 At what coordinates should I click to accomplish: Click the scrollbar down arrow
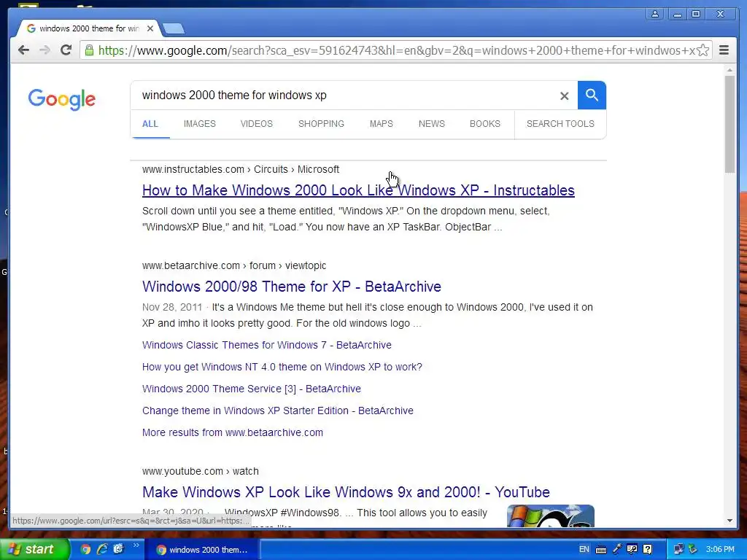point(729,521)
